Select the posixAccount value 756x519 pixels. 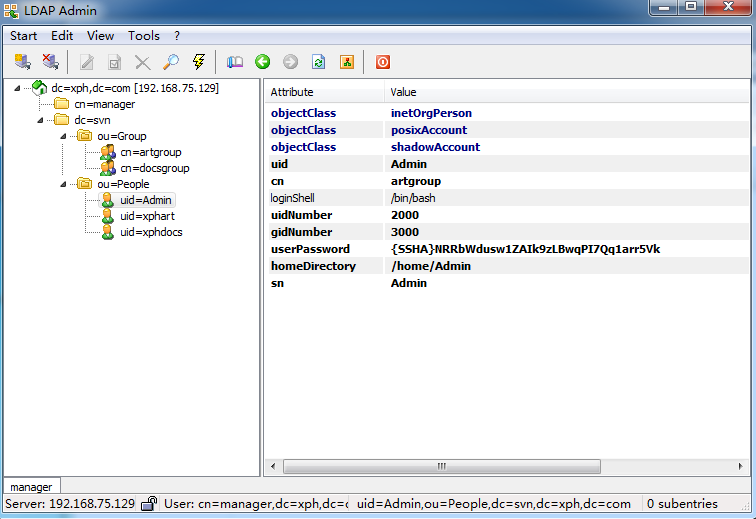pos(429,130)
